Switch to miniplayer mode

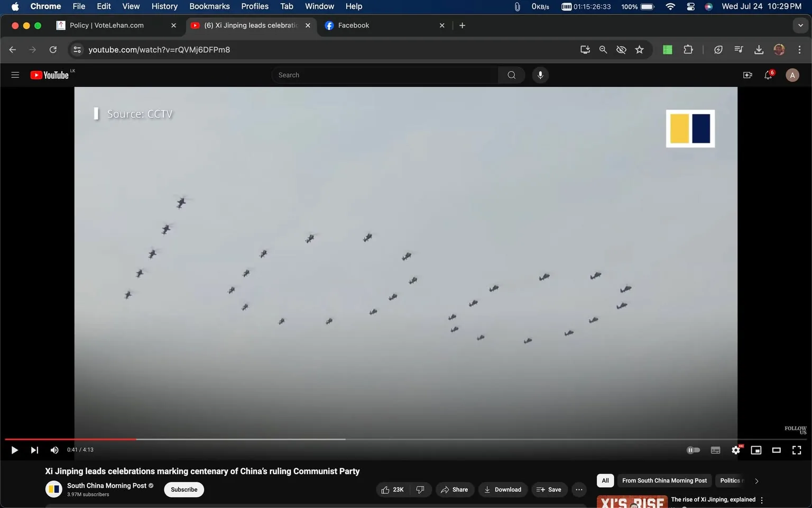[756, 450]
